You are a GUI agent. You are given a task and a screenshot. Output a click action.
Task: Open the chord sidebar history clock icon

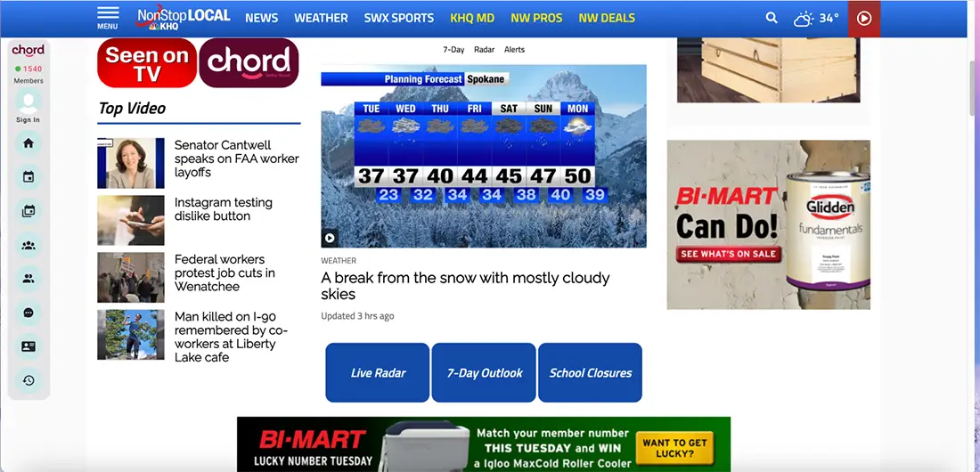(x=29, y=380)
